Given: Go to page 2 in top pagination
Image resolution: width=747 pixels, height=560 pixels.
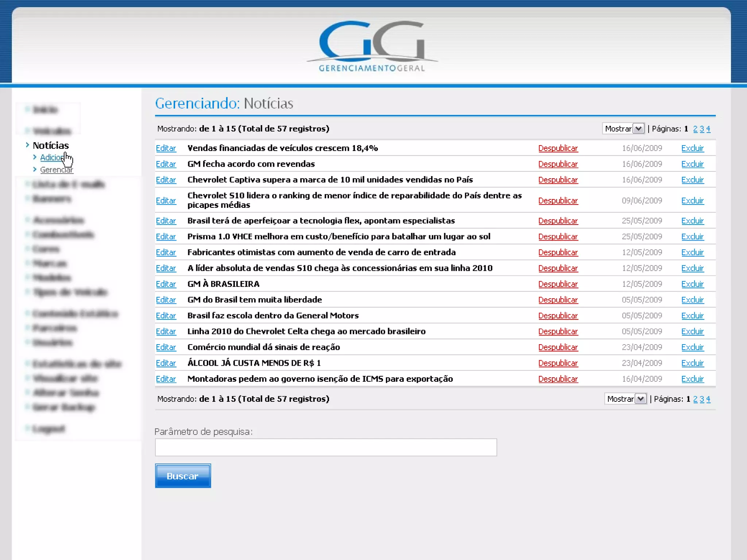Looking at the screenshot, I should click(x=695, y=129).
